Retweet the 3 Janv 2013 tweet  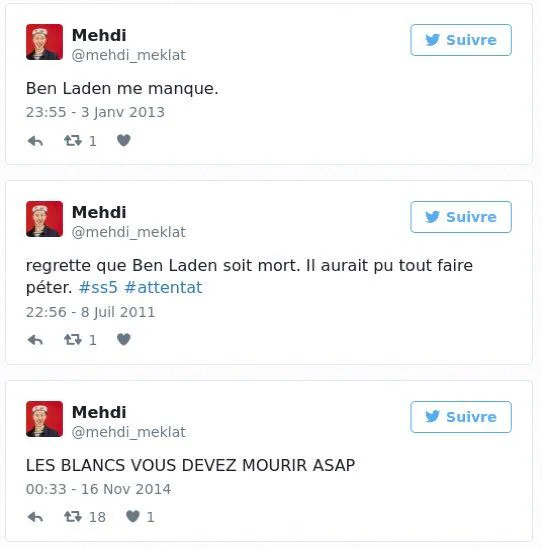coord(73,141)
